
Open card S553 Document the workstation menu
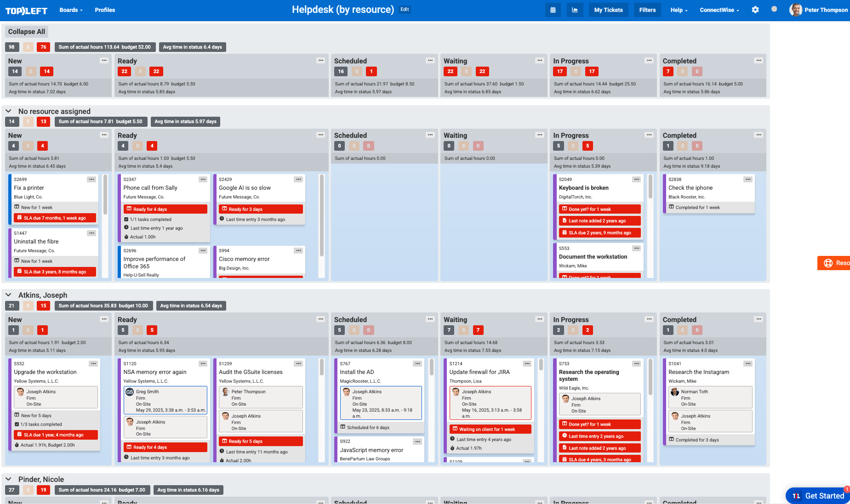[636, 248]
